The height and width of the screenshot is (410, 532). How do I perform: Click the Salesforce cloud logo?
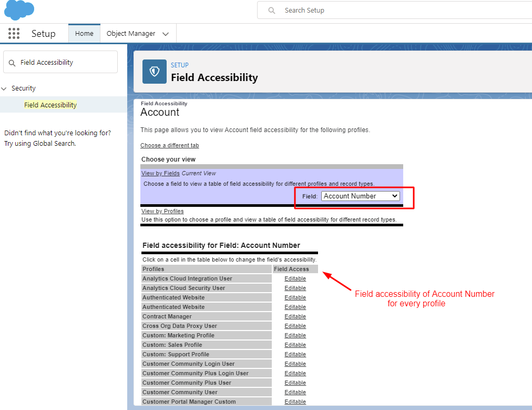click(x=19, y=10)
